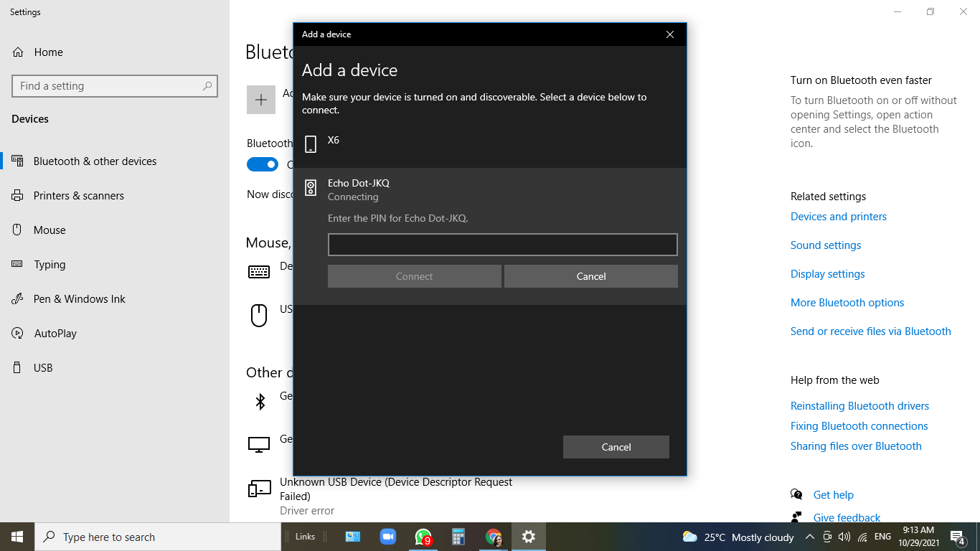The image size is (980, 551).
Task: Toggle the Bluetooth switch off
Action: (263, 164)
